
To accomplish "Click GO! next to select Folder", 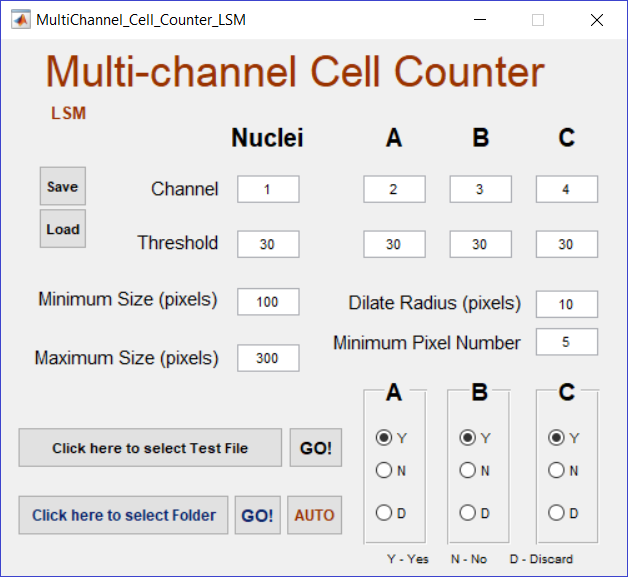I will tap(257, 515).
